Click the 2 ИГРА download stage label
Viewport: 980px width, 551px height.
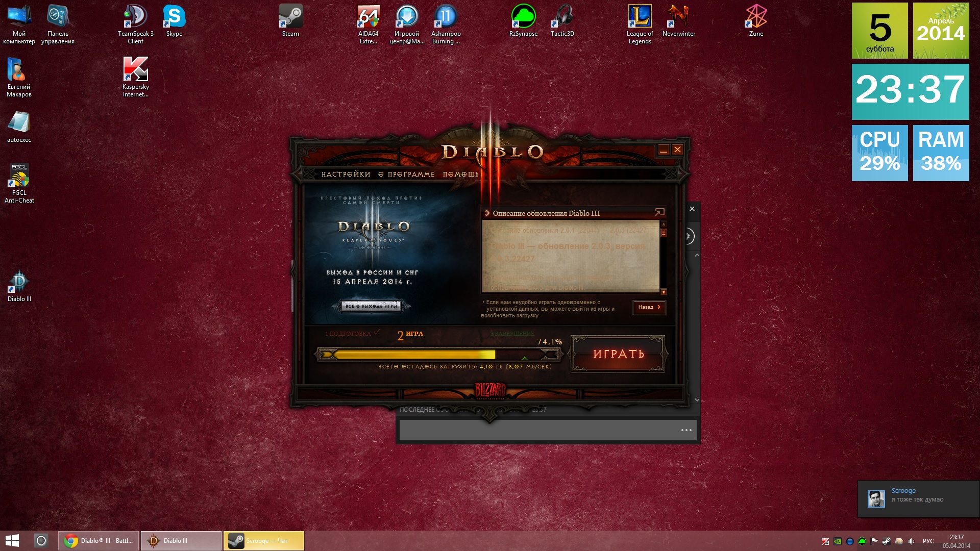[410, 335]
